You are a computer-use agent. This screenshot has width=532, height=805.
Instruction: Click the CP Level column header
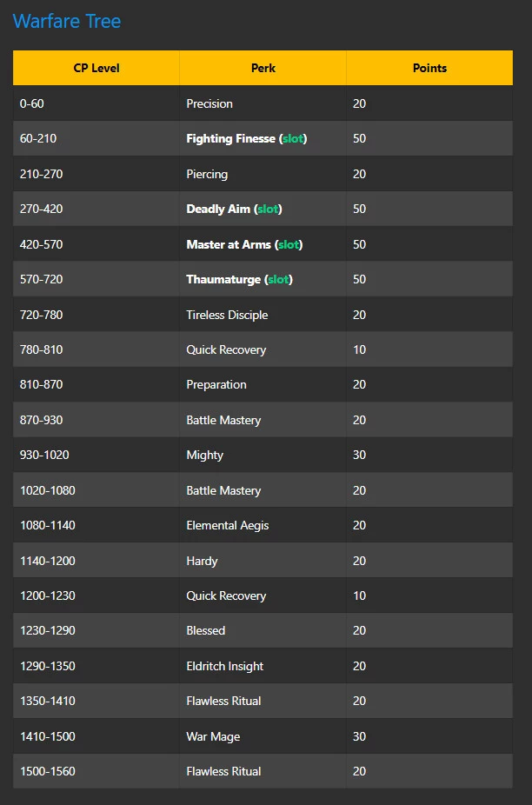pos(96,68)
